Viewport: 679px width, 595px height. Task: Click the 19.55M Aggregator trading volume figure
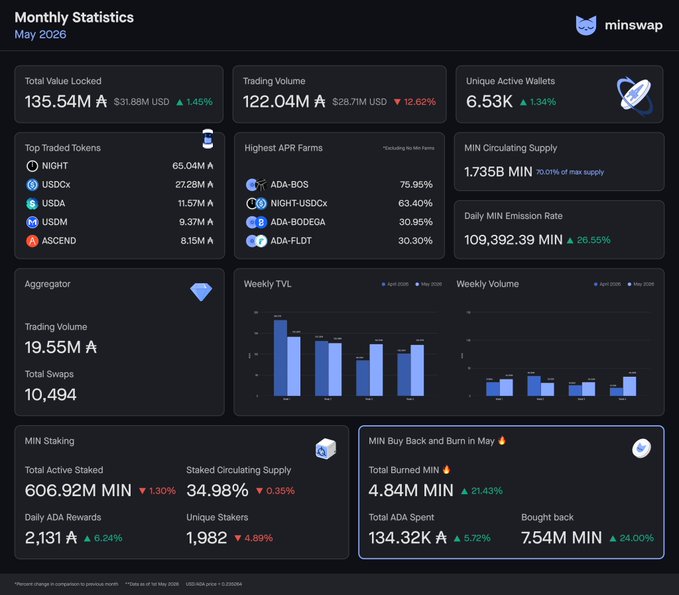[x=61, y=347]
